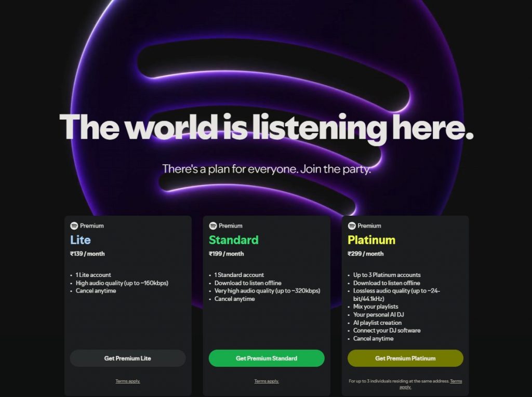
Task: Click the Get Premium Platinum button
Action: point(405,358)
